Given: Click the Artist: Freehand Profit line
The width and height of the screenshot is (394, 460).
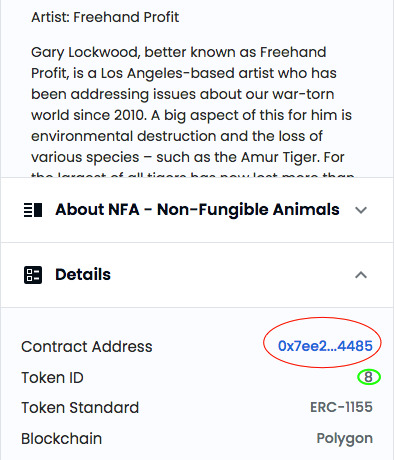Looking at the screenshot, I should point(105,17).
